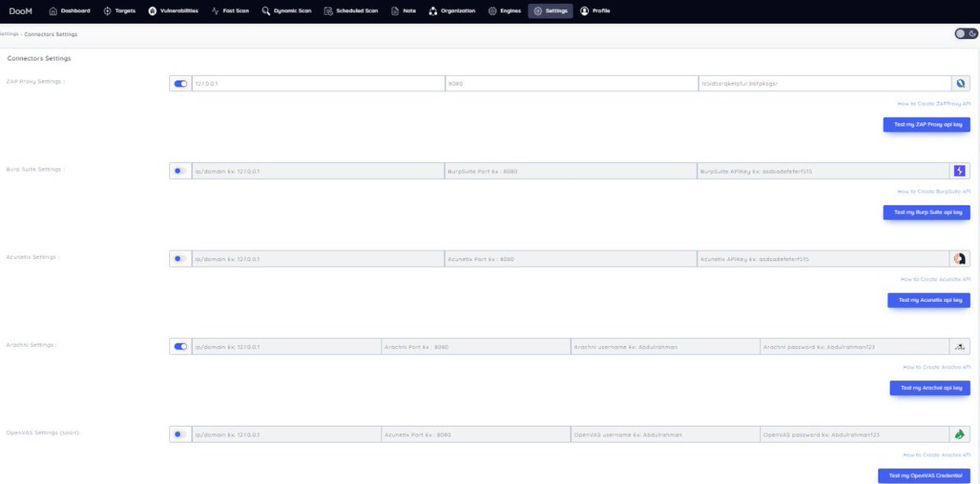The height and width of the screenshot is (484, 980).
Task: Enable the OpenVAS connector switch
Action: [180, 434]
